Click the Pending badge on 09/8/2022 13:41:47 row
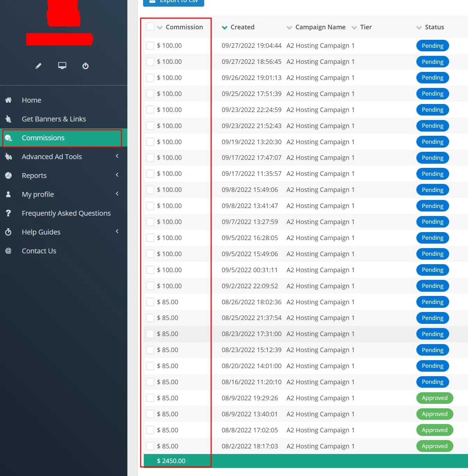468x476 pixels. [x=432, y=206]
